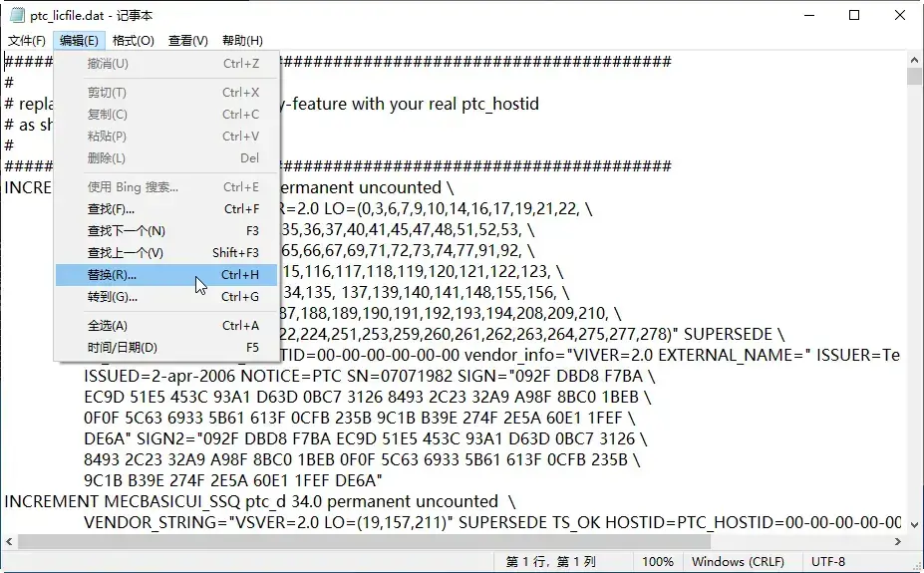Click the Windows (CRLF) status entry
Viewport: 924px width, 573px height.
pos(738,562)
